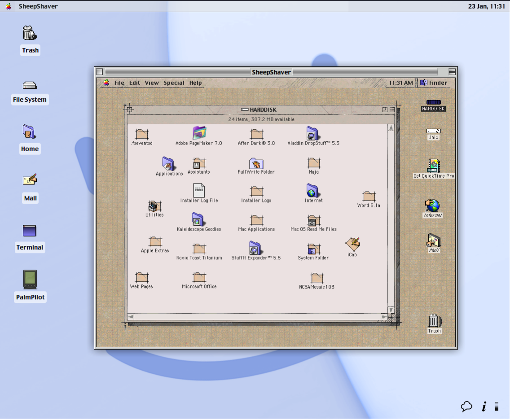Open Mac OS Read Me Files folder

[x=313, y=220]
